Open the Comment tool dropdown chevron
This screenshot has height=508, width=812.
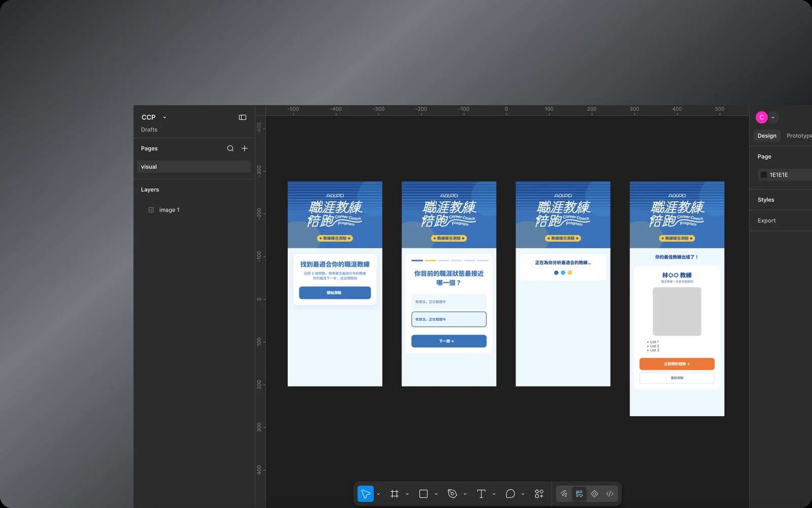tap(523, 494)
